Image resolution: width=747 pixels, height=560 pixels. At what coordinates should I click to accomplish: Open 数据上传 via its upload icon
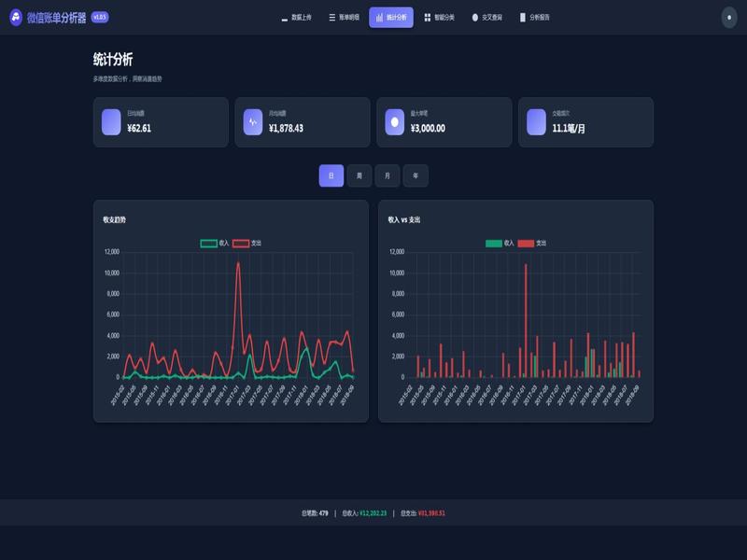point(285,18)
